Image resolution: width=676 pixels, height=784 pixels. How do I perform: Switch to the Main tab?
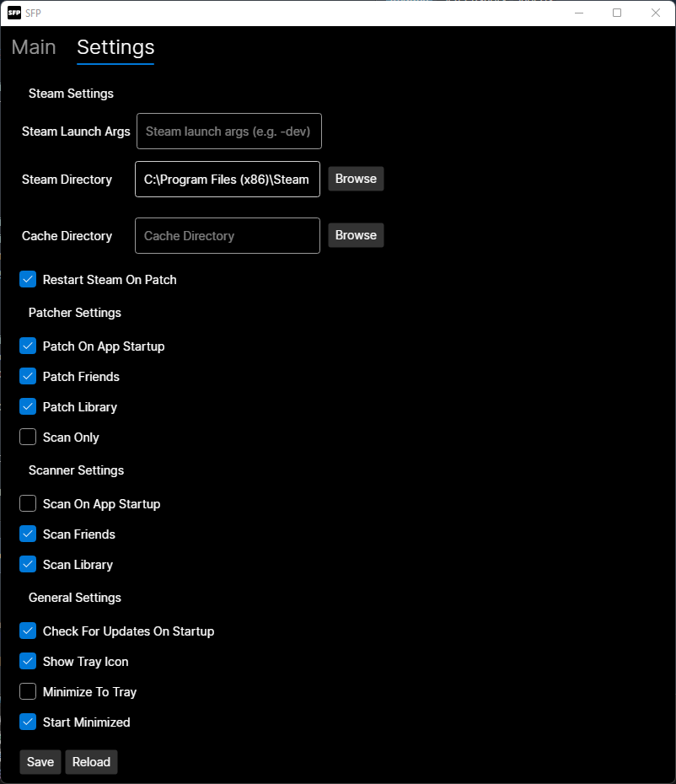(34, 48)
